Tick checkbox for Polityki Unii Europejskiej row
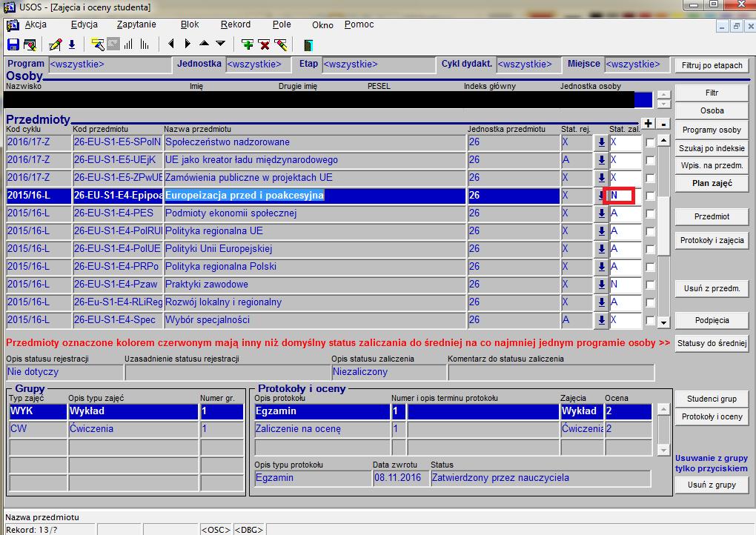The width and height of the screenshot is (756, 535). 651,249
